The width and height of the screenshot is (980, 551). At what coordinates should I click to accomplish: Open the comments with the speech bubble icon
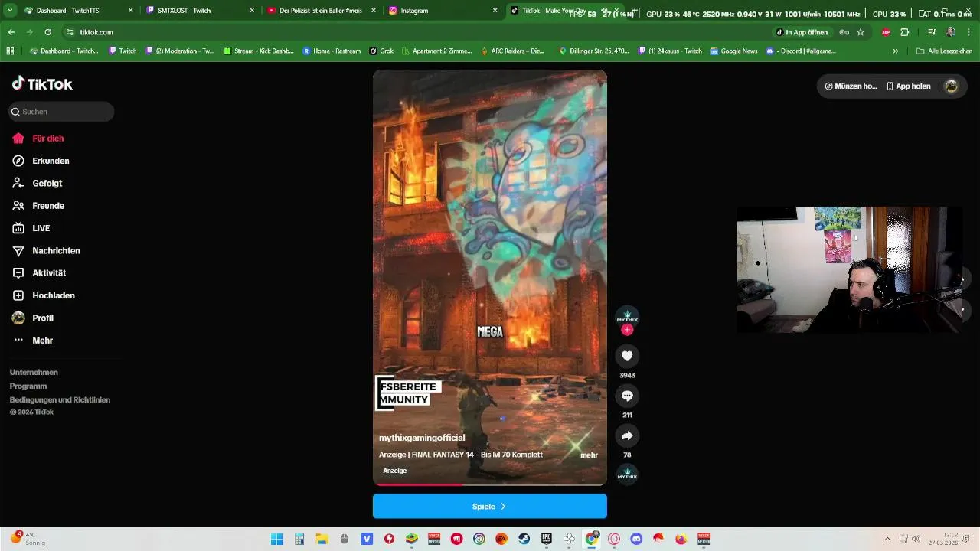point(627,396)
